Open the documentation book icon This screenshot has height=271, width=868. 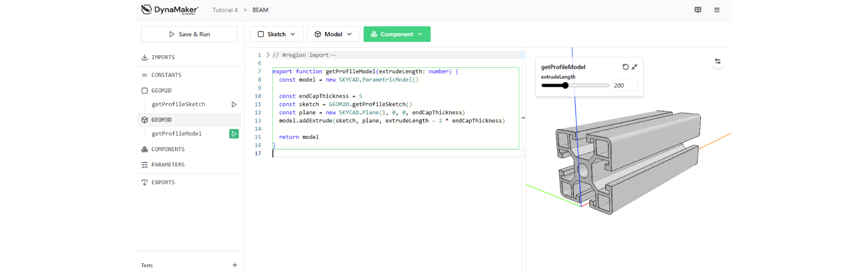tap(698, 10)
